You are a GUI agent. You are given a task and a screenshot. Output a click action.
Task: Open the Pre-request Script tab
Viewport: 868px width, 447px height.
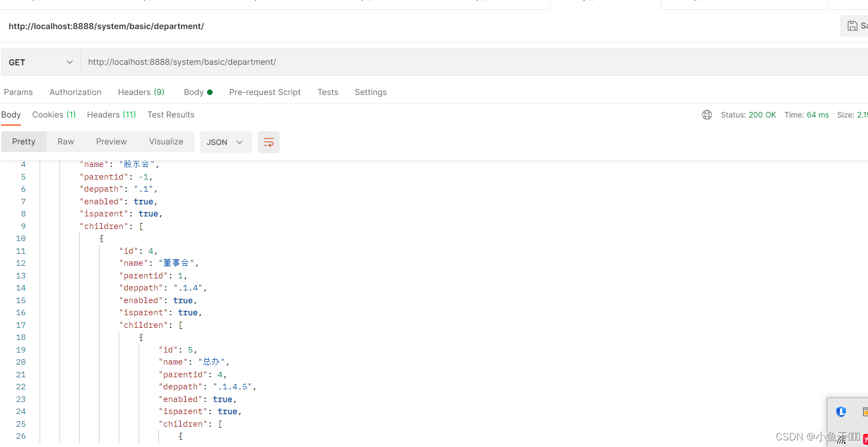(x=265, y=92)
